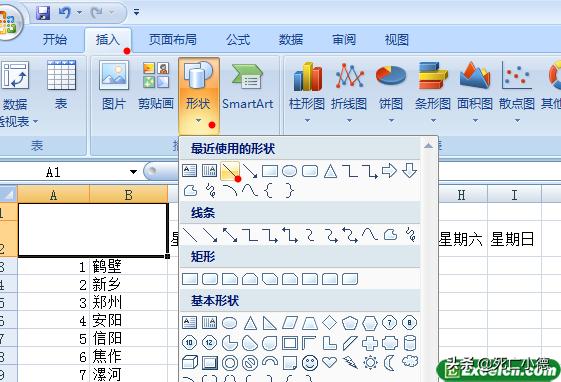Select the parallelogram in 基本形状
The height and width of the screenshot is (382, 561).
[x=289, y=323]
